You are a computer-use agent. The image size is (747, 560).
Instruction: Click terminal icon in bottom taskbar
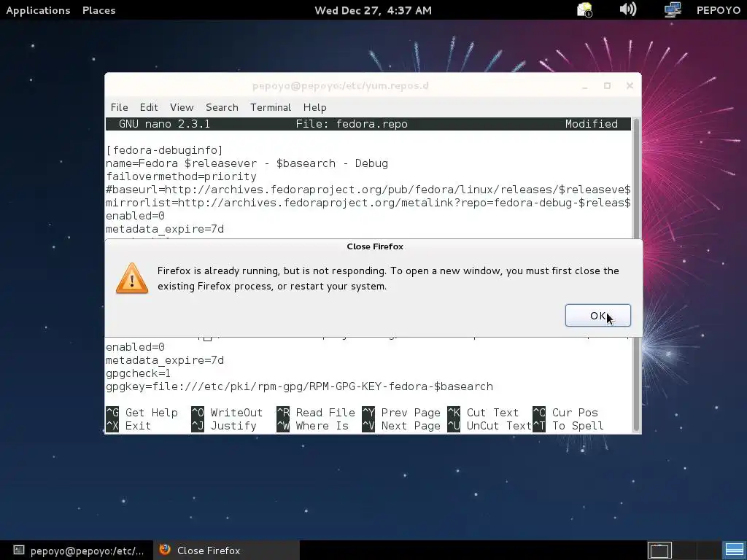tap(18, 550)
